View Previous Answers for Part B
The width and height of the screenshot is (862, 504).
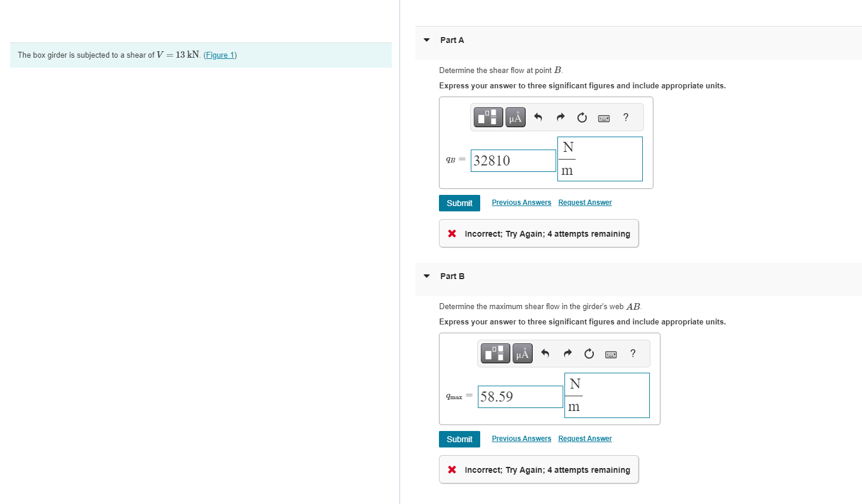(x=521, y=439)
